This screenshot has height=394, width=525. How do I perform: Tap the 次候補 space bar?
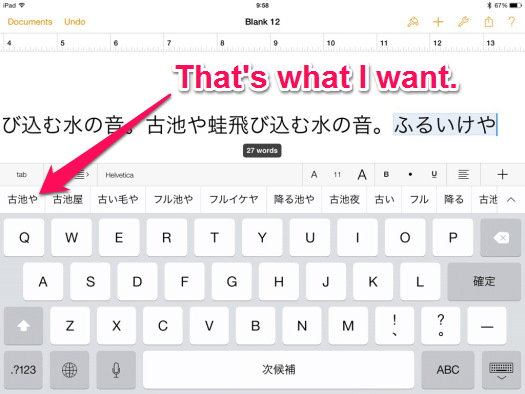(x=279, y=370)
